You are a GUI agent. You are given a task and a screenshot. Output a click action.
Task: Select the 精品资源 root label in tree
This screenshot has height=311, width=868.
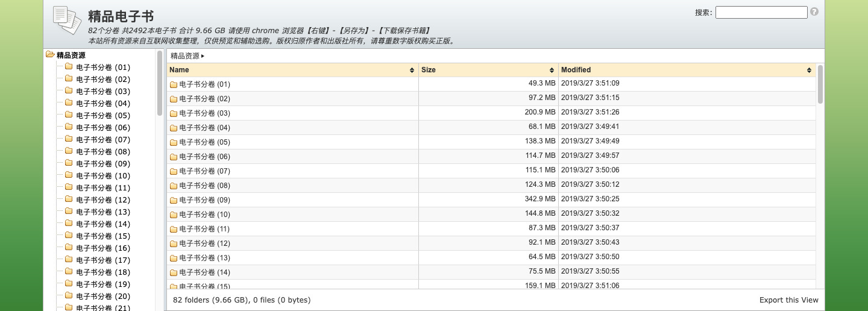71,55
